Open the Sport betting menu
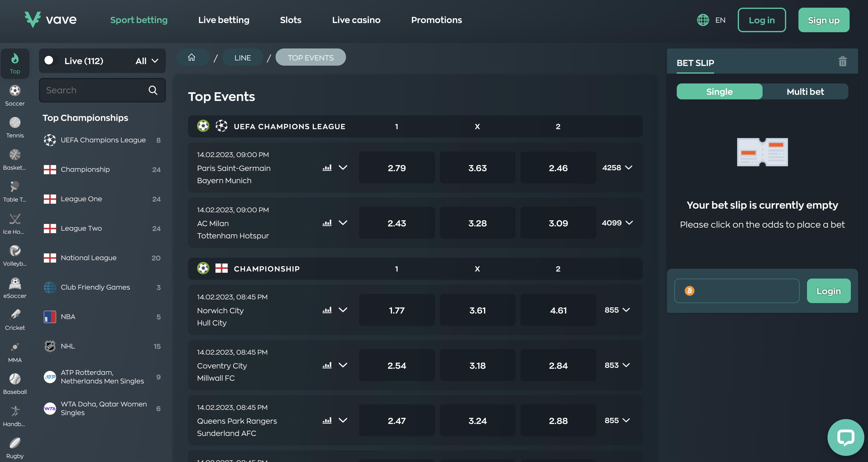Screen dimensions: 868x462 [139, 20]
